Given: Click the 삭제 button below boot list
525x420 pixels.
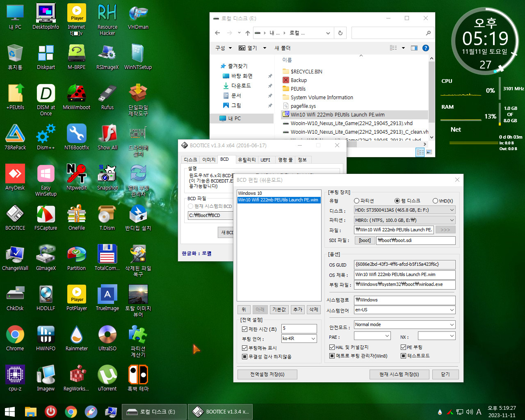Looking at the screenshot, I should (x=314, y=310).
